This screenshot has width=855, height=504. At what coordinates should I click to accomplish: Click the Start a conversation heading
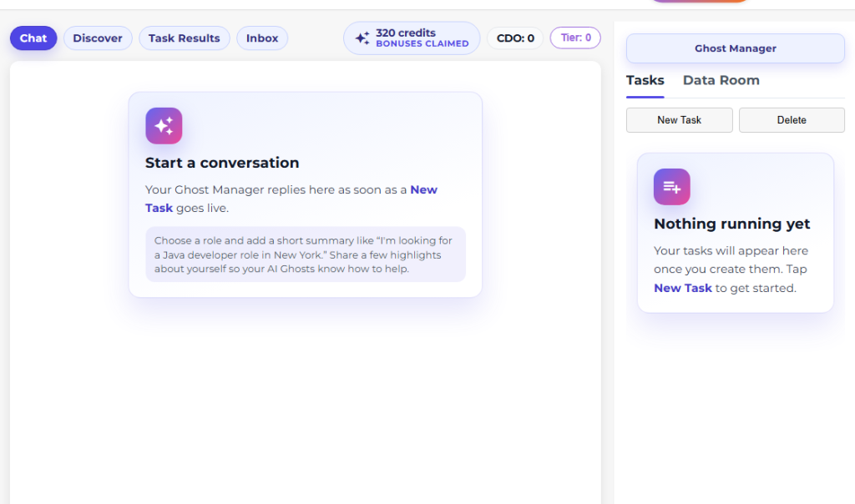(222, 163)
